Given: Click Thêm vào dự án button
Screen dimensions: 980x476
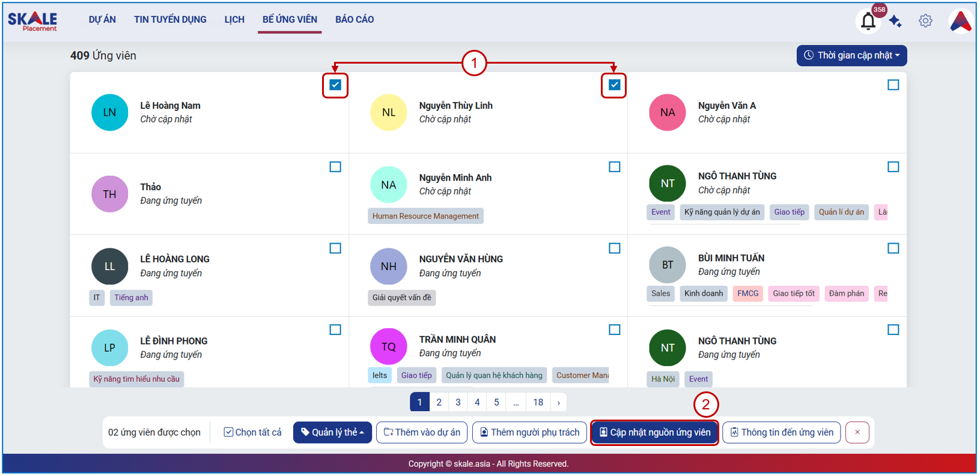Looking at the screenshot, I should point(422,432).
